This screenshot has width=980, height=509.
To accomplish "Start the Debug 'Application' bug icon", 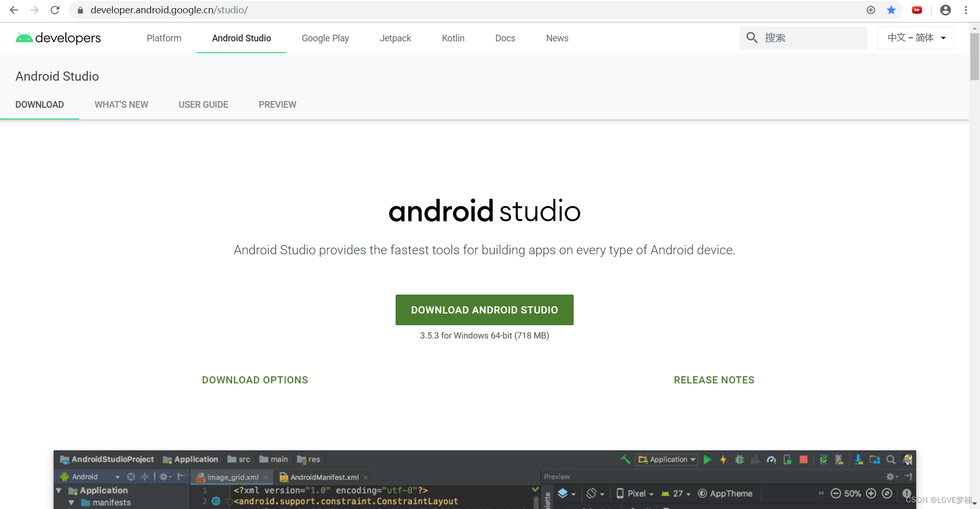I will [739, 459].
